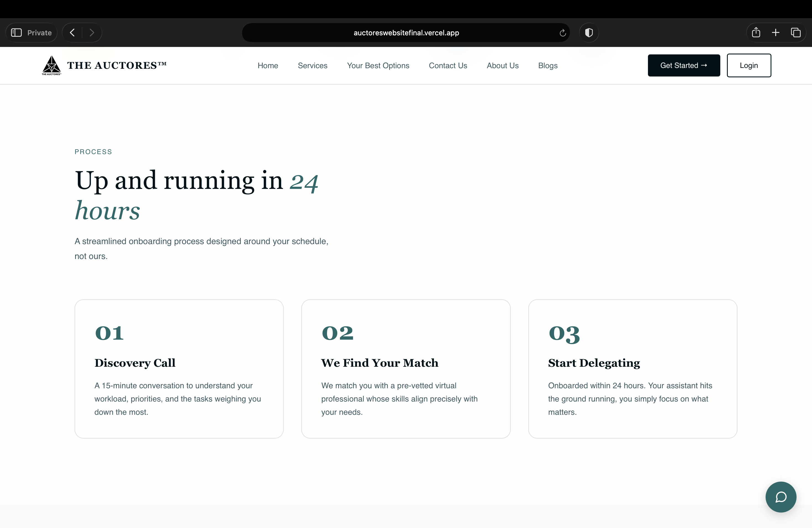Open the Home nav link
This screenshot has height=528, width=812.
268,65
